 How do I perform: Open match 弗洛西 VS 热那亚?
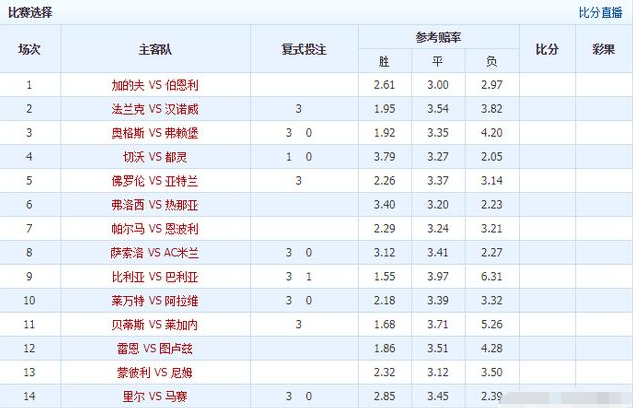click(x=155, y=205)
